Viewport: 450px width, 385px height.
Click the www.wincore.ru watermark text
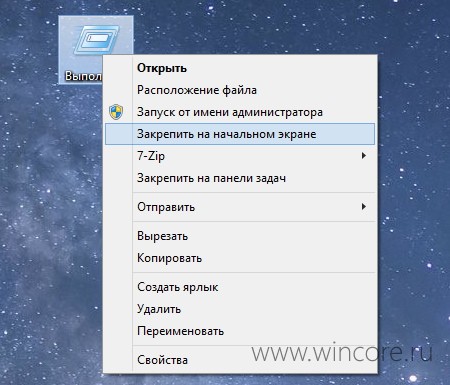pyautogui.click(x=342, y=352)
